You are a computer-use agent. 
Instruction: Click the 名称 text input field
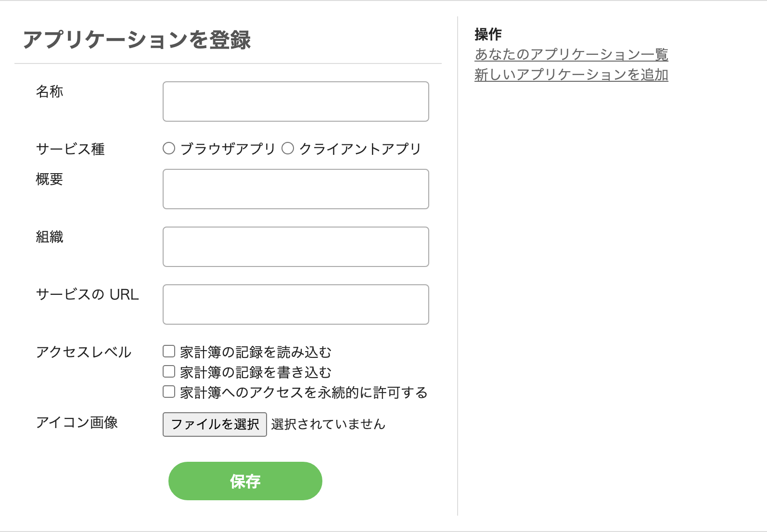pos(295,101)
